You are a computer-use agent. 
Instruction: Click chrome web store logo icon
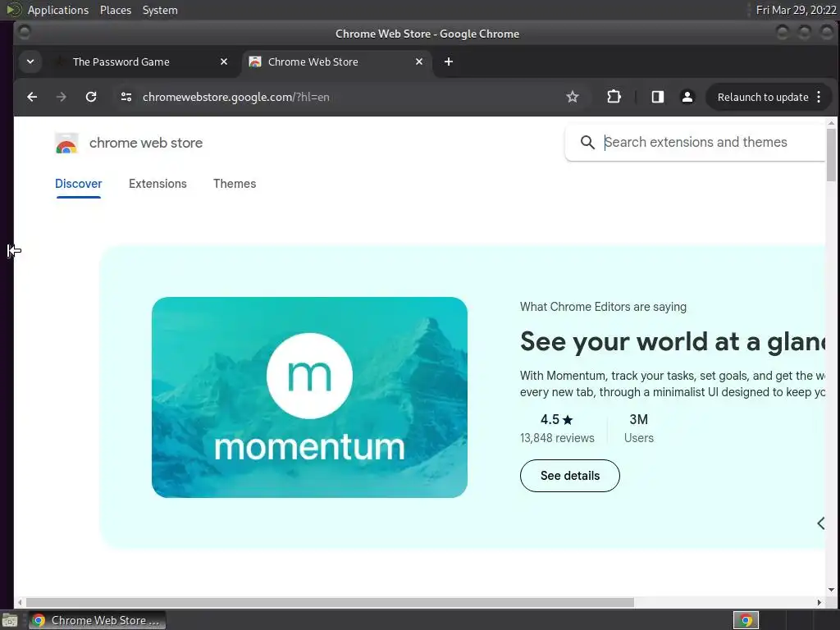click(x=66, y=143)
